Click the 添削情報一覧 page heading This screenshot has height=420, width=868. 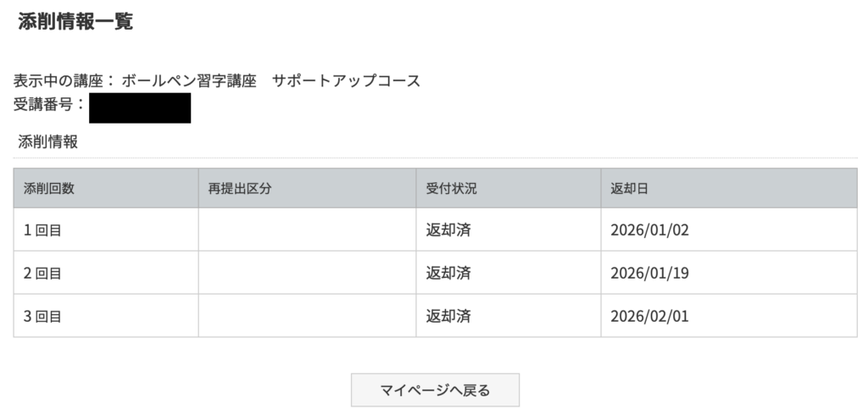pos(75,23)
